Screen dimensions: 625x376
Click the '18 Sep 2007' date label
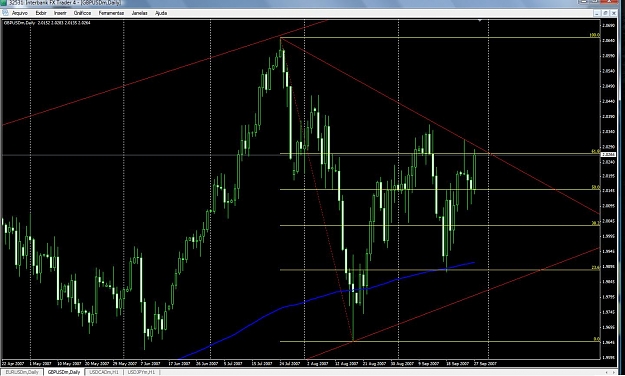(458, 364)
